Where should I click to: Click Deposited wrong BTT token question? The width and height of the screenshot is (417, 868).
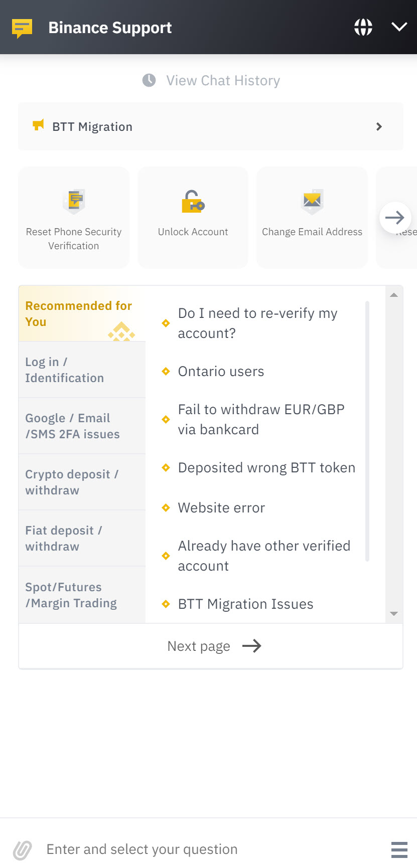point(266,468)
